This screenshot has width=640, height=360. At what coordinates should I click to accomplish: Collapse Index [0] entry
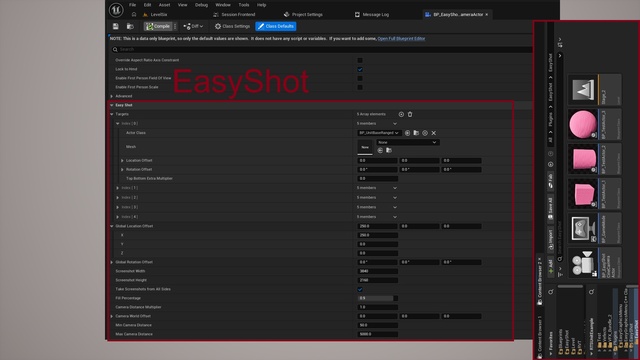click(x=118, y=123)
